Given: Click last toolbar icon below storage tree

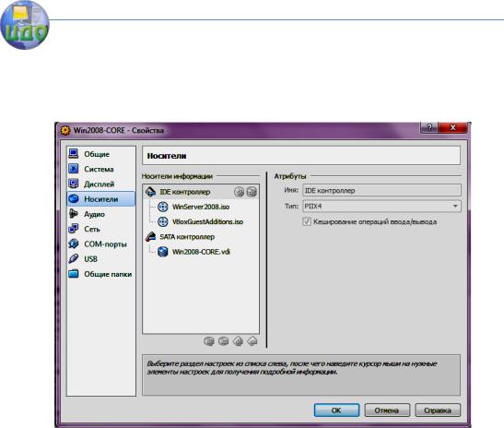Looking at the screenshot, I should pos(252,340).
